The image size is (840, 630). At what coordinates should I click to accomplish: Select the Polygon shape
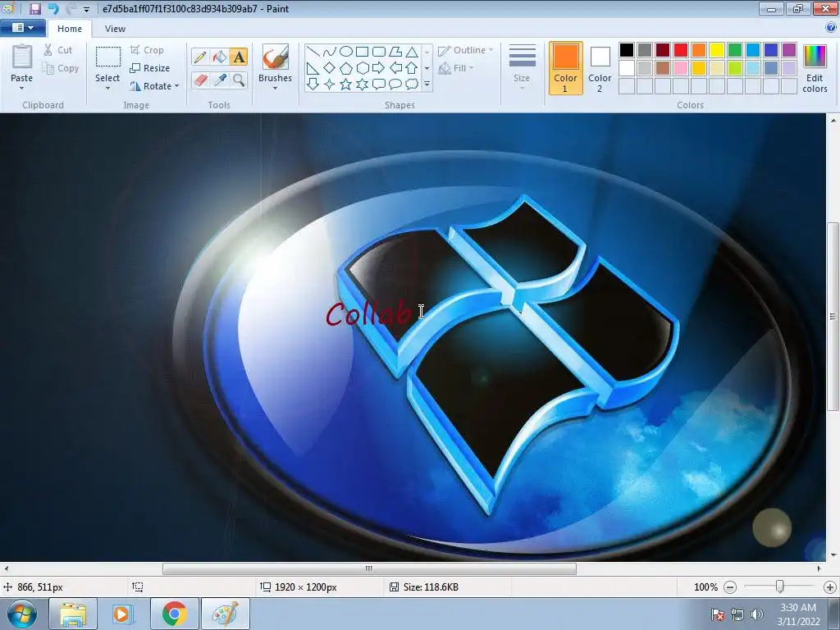pos(395,52)
